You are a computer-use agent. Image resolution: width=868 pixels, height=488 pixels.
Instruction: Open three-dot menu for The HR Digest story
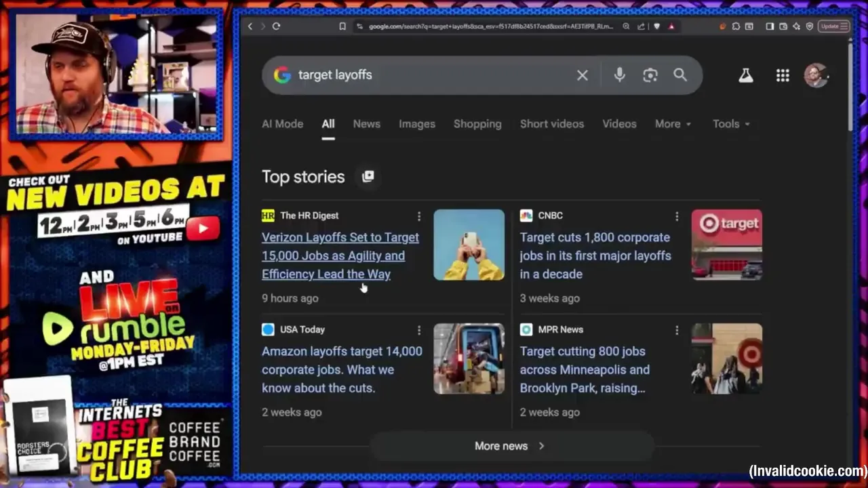(x=418, y=216)
